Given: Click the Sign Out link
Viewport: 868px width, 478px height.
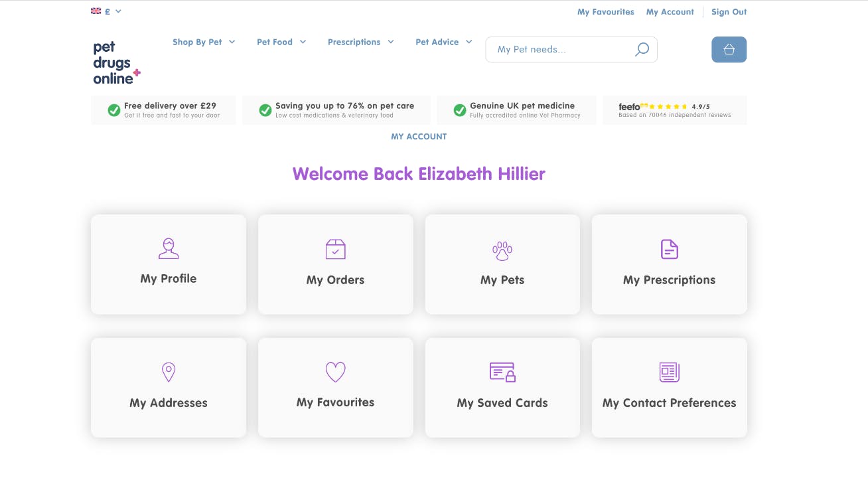Looking at the screenshot, I should 729,11.
